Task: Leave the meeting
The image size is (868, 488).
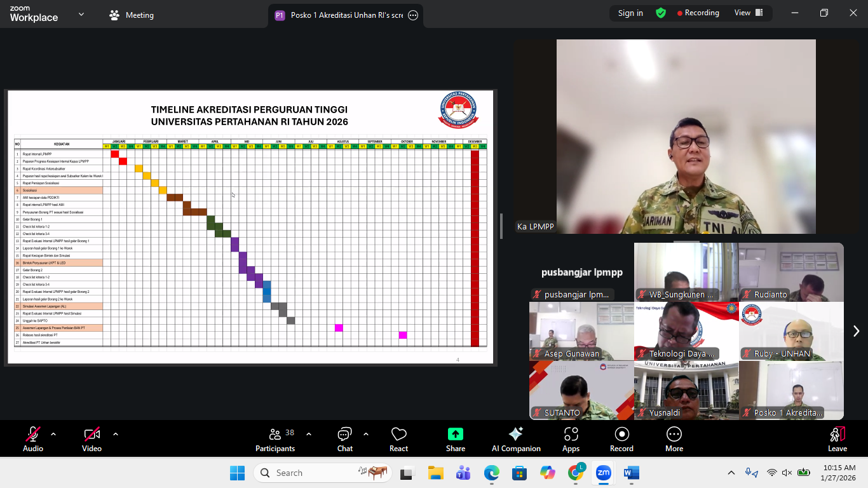Action: click(837, 438)
